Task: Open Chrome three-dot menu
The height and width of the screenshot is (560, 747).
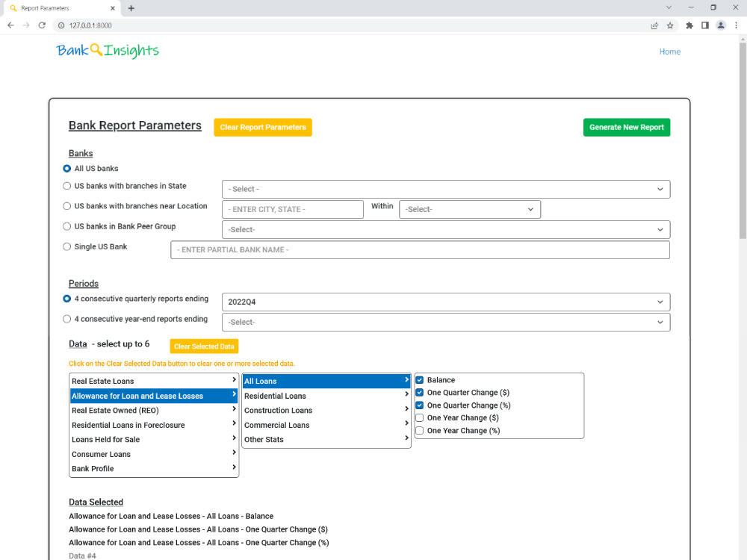Action: [736, 25]
